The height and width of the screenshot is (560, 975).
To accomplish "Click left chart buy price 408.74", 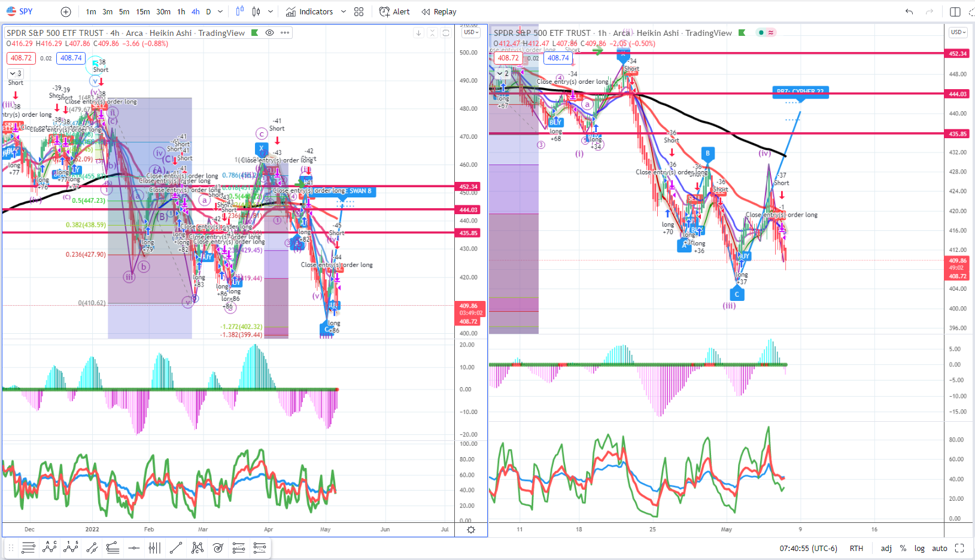I will point(71,58).
